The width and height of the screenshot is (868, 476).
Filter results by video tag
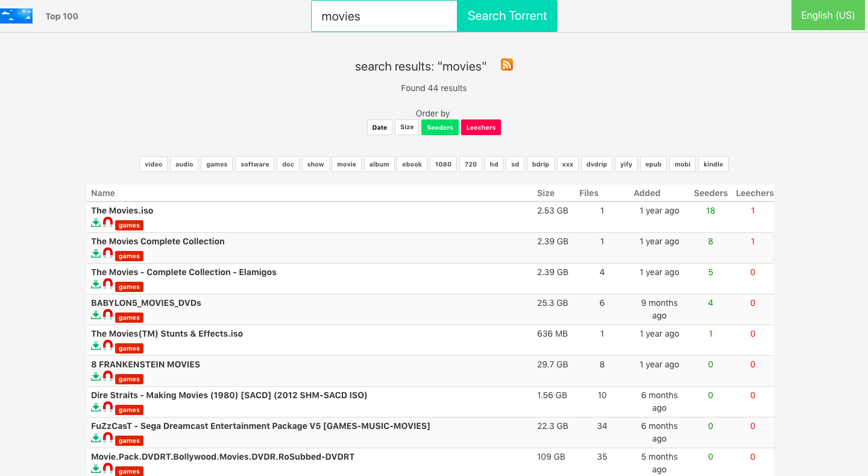[x=154, y=164]
